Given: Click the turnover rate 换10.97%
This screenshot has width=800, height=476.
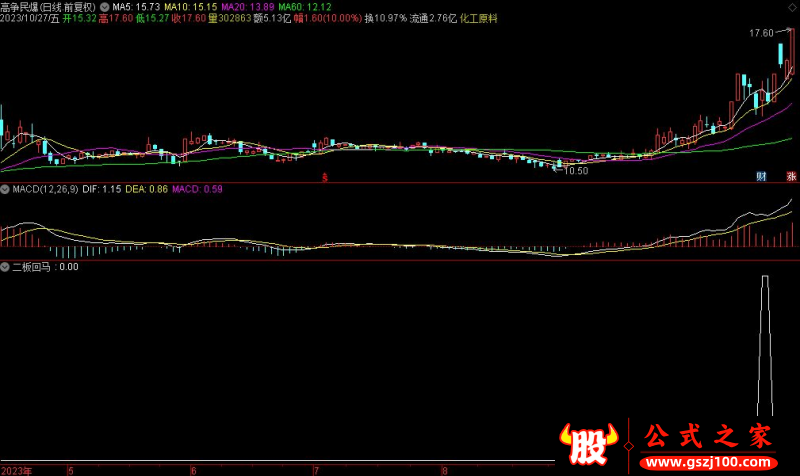Looking at the screenshot, I should [x=386, y=18].
